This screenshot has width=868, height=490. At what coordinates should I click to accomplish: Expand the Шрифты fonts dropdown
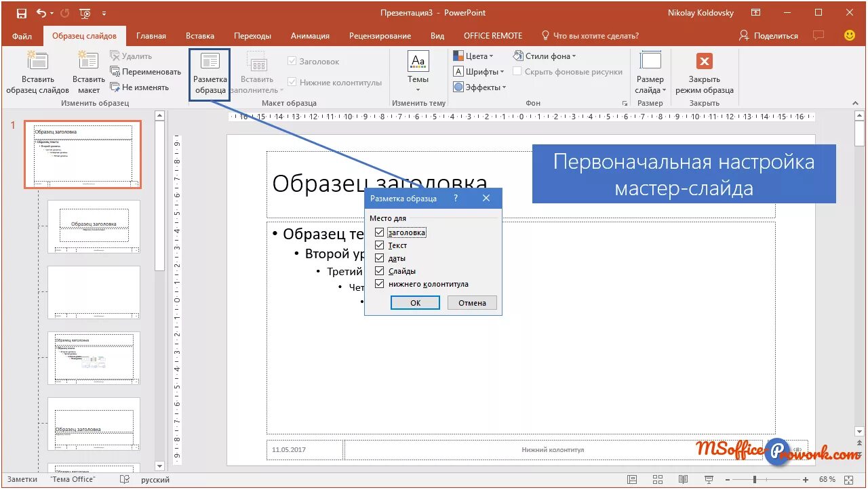pyautogui.click(x=479, y=72)
